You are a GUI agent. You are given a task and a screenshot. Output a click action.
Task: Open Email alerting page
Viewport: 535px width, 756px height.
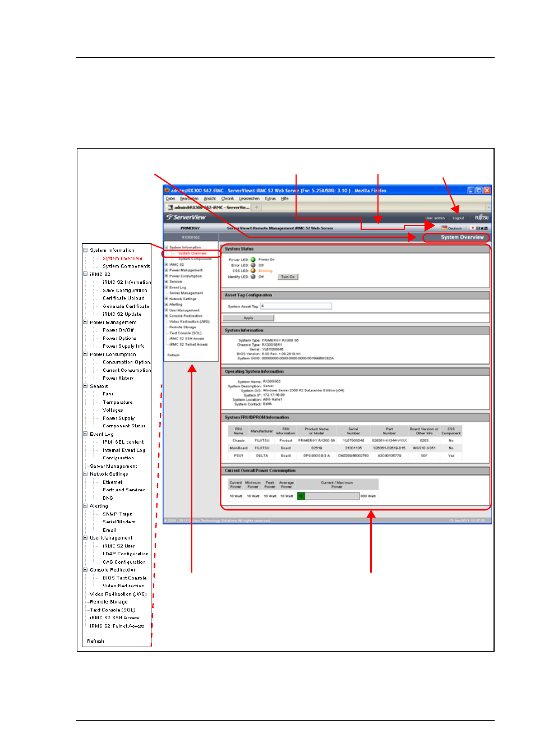tap(110, 530)
